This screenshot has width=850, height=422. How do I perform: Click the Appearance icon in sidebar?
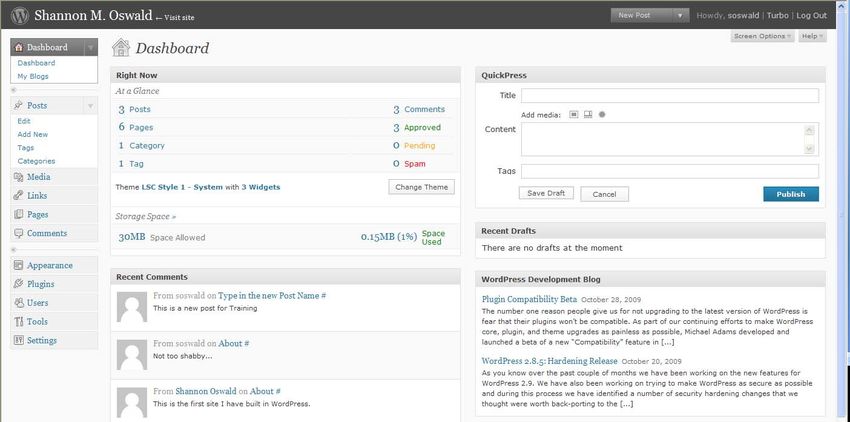(19, 265)
